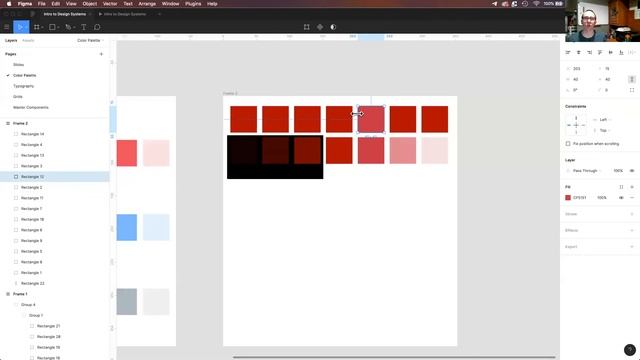Image resolution: width=640 pixels, height=360 pixels.
Task: Open the Frame tool dropdown arrow
Action: (42, 27)
